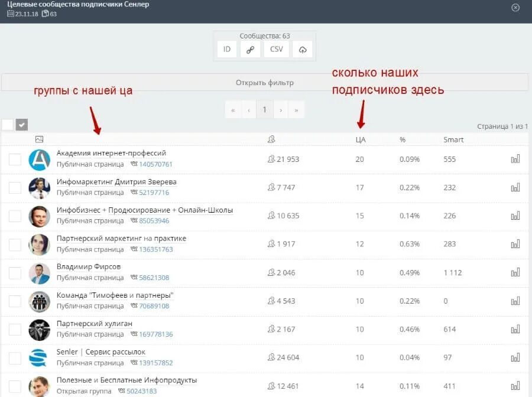Image resolution: width=532 pixels, height=397 pixels.
Task: Tick the checkbox for Senler Сервис рассылок
Action: 15,357
